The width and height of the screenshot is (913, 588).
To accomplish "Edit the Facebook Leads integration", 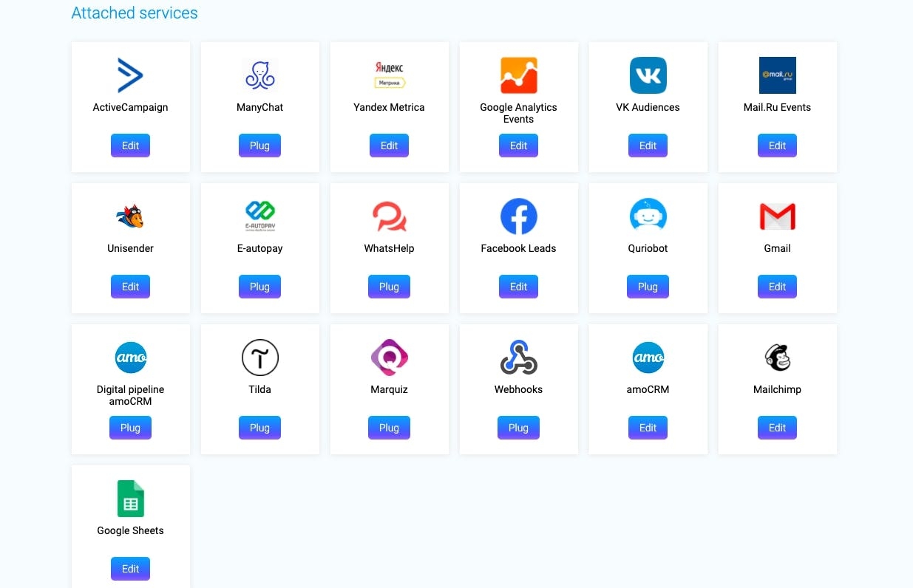I will click(518, 287).
